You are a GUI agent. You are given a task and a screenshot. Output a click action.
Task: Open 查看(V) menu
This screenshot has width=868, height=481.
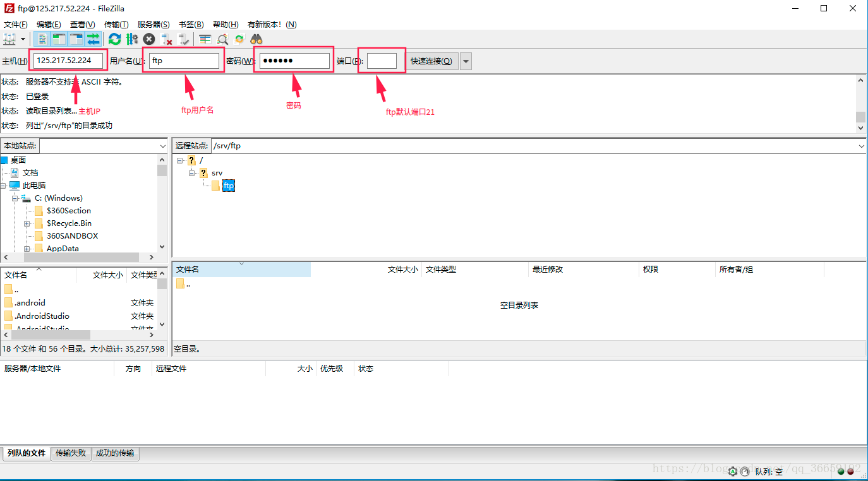82,24
